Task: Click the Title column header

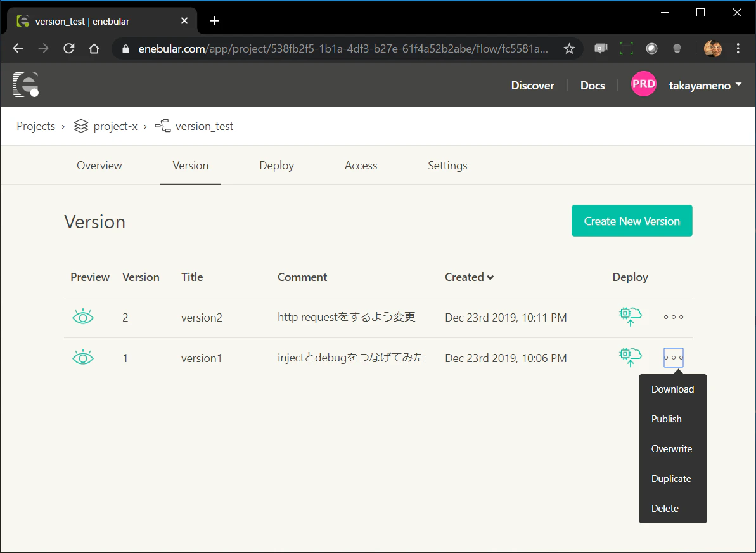Action: click(192, 277)
